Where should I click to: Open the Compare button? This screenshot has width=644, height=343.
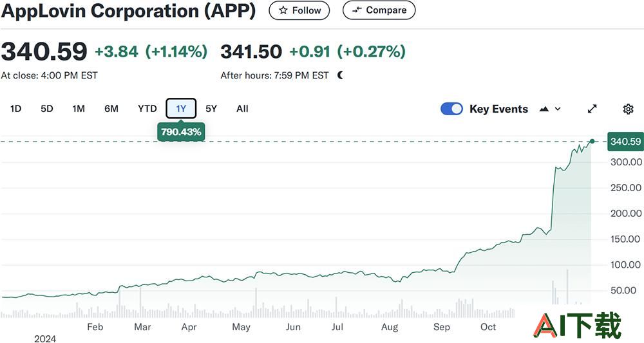(x=379, y=11)
